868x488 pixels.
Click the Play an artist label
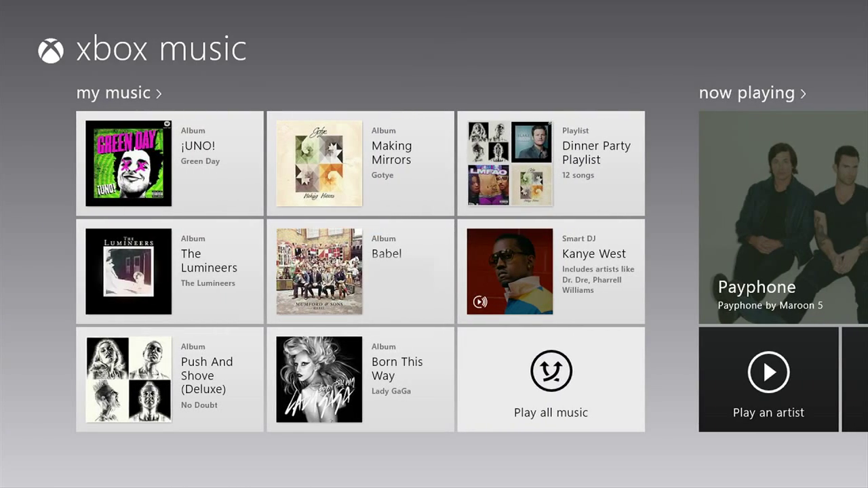[768, 412]
